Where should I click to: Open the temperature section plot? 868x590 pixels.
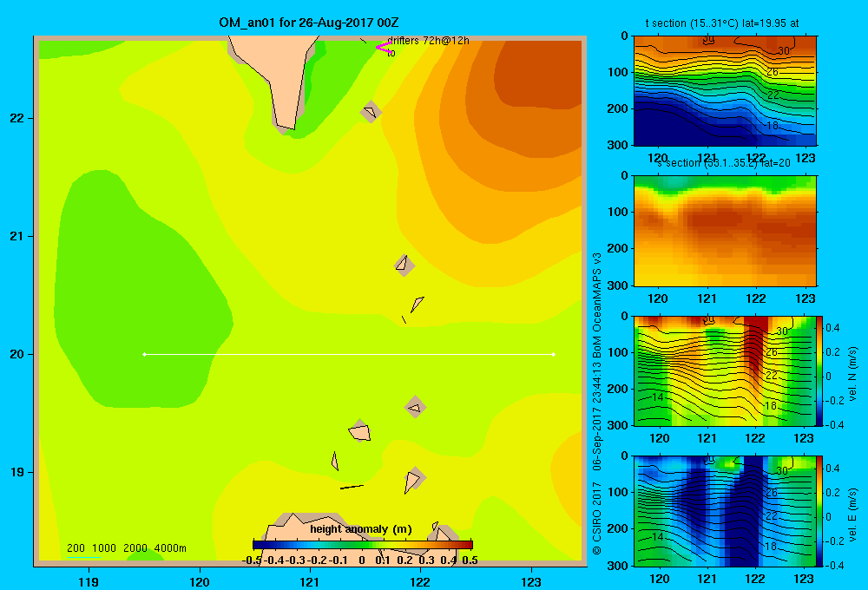click(x=725, y=91)
